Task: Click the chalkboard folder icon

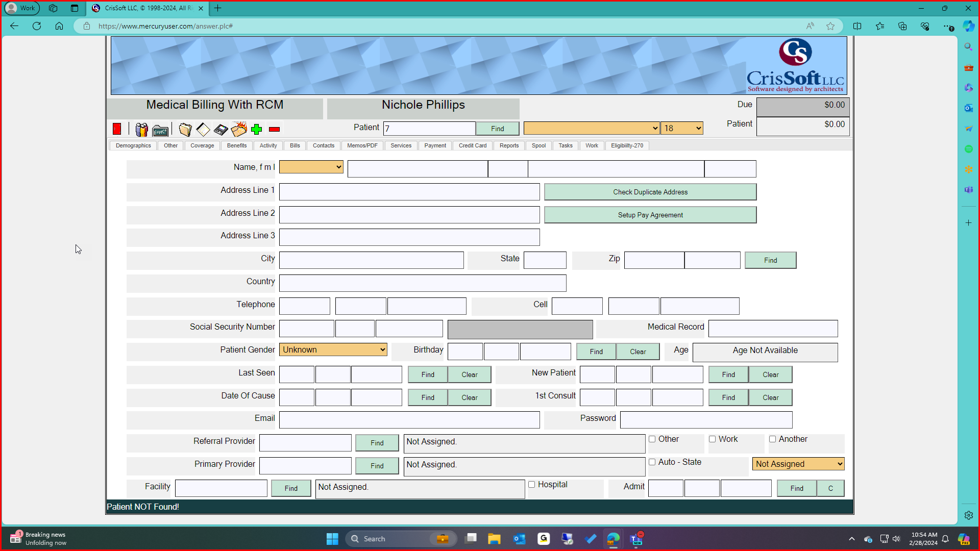Action: pos(160,131)
